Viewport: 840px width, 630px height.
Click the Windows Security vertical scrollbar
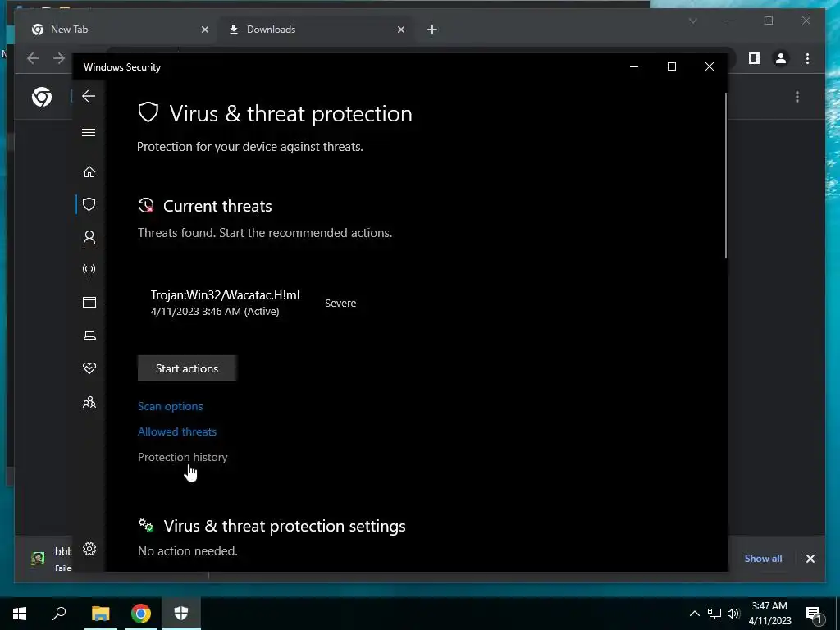point(726,176)
